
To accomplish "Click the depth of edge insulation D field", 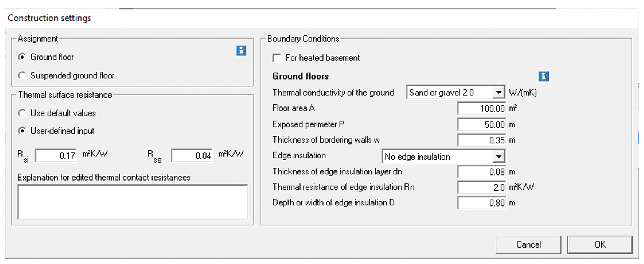I will 481,203.
